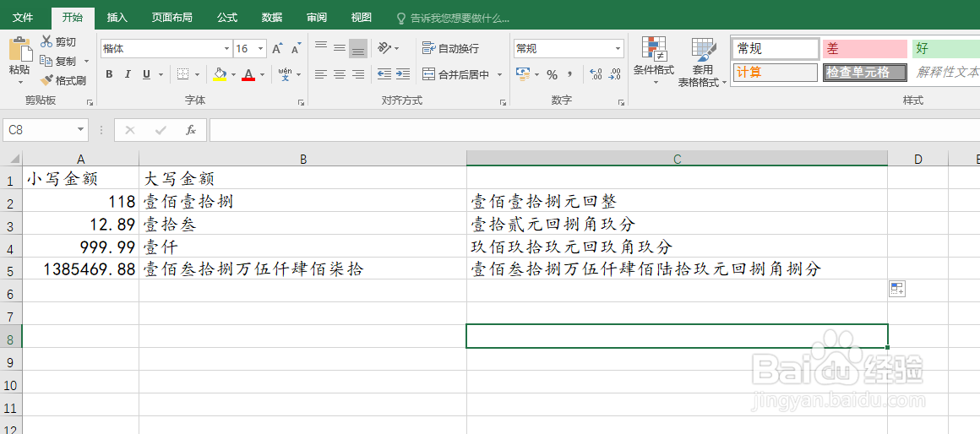This screenshot has width=980, height=434.
Task: Open number format dropdown 常规
Action: click(x=618, y=48)
